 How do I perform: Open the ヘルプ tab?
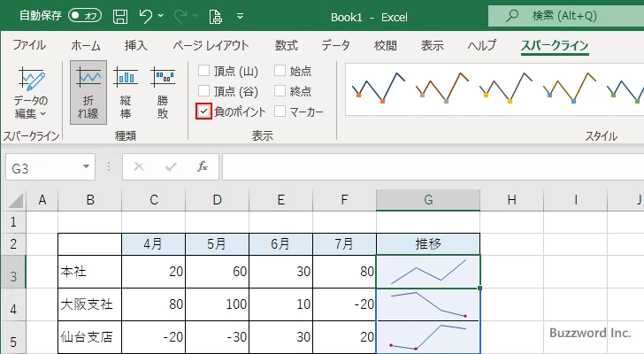pos(482,45)
